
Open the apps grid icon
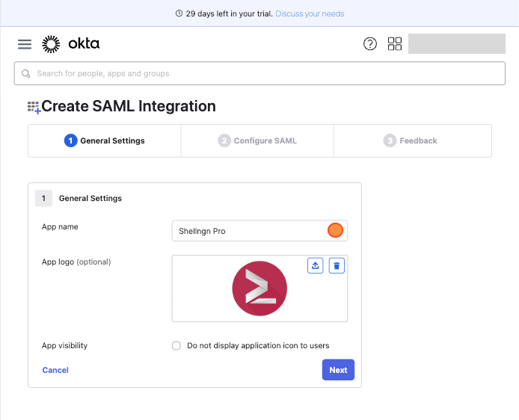point(395,43)
